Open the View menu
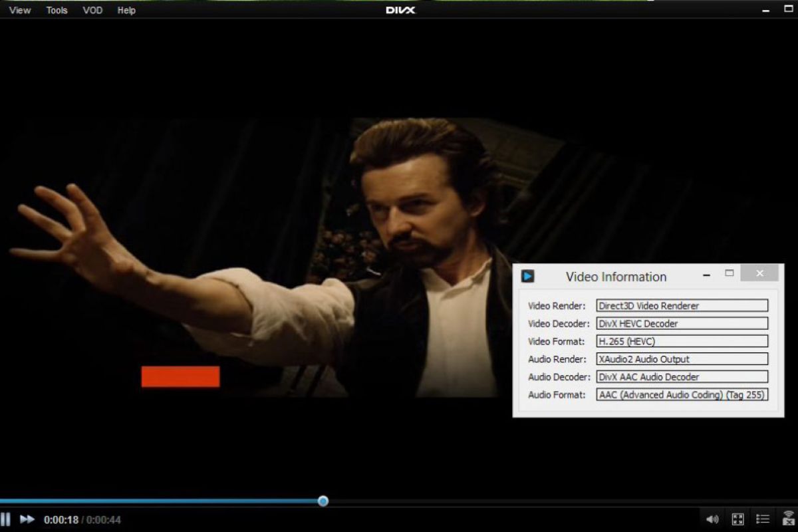The width and height of the screenshot is (798, 532). pos(20,10)
